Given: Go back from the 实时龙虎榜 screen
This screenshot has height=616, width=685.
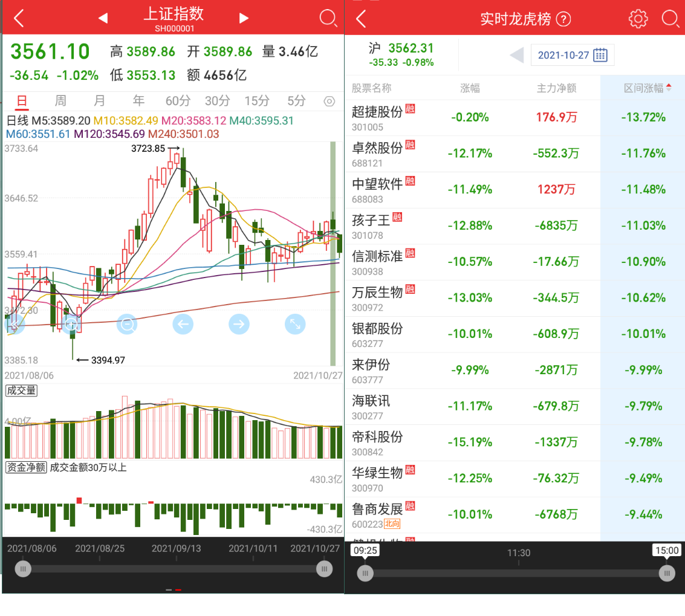Looking at the screenshot, I should [361, 19].
